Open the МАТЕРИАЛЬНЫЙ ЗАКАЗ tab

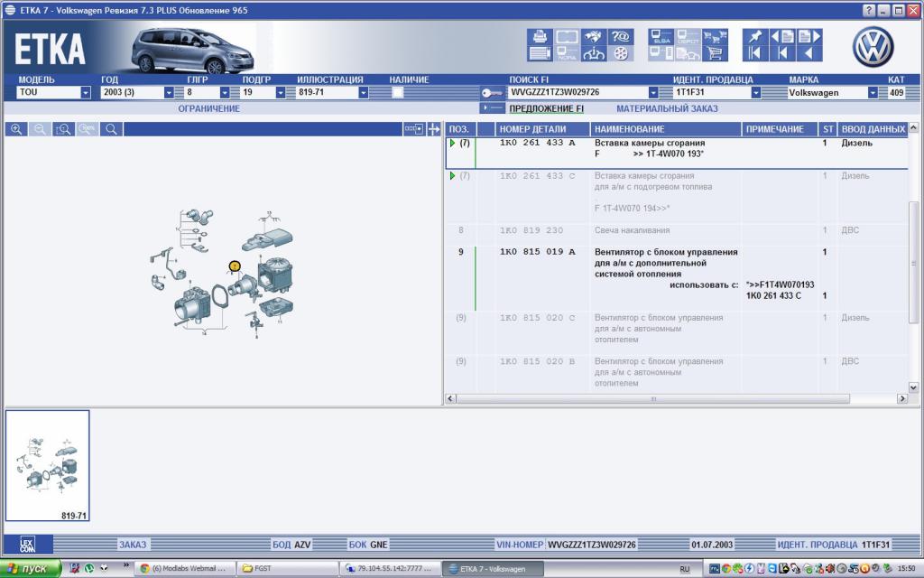tap(667, 108)
